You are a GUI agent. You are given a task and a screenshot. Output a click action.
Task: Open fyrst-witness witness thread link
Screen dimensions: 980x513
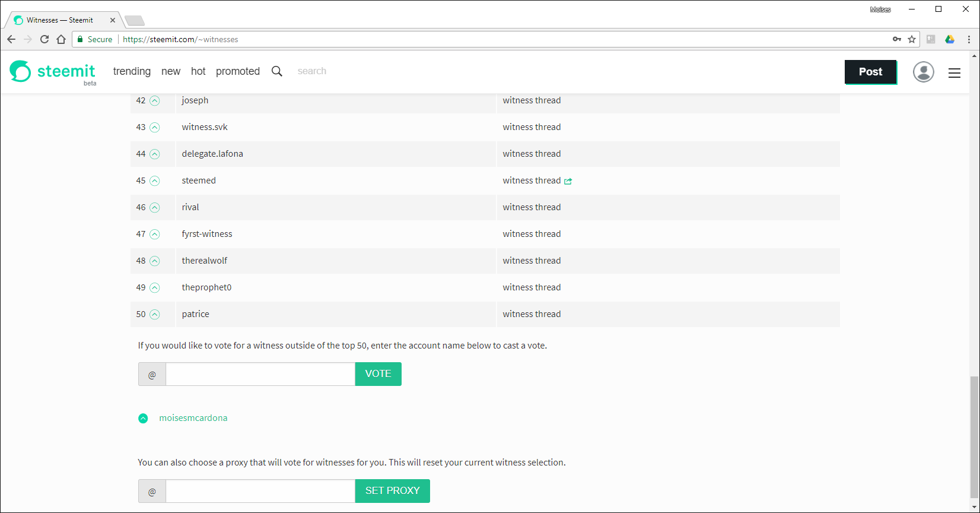pyautogui.click(x=532, y=234)
